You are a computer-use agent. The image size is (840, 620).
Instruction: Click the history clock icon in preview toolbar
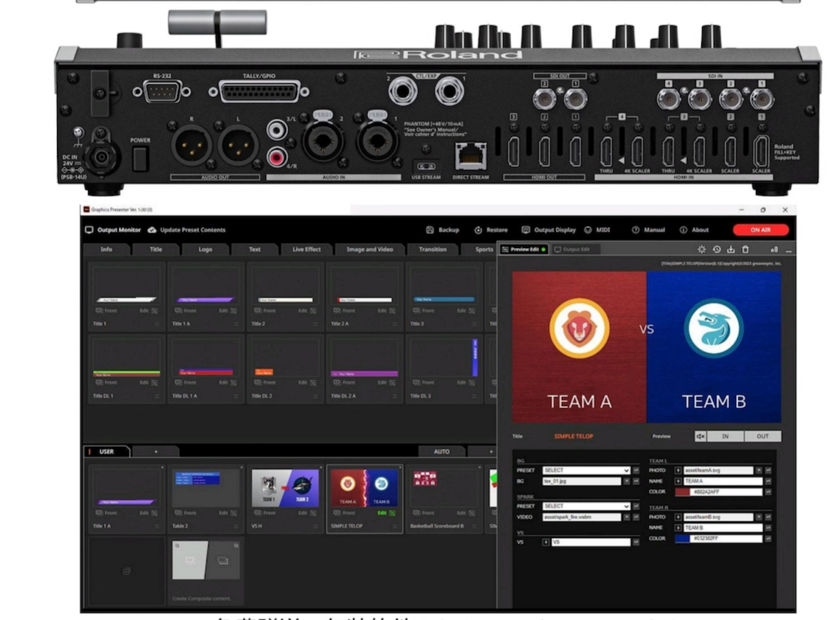point(717,249)
